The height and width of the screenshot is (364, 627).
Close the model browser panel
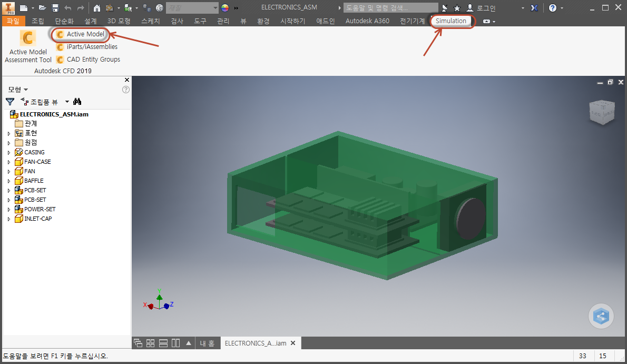click(x=127, y=80)
